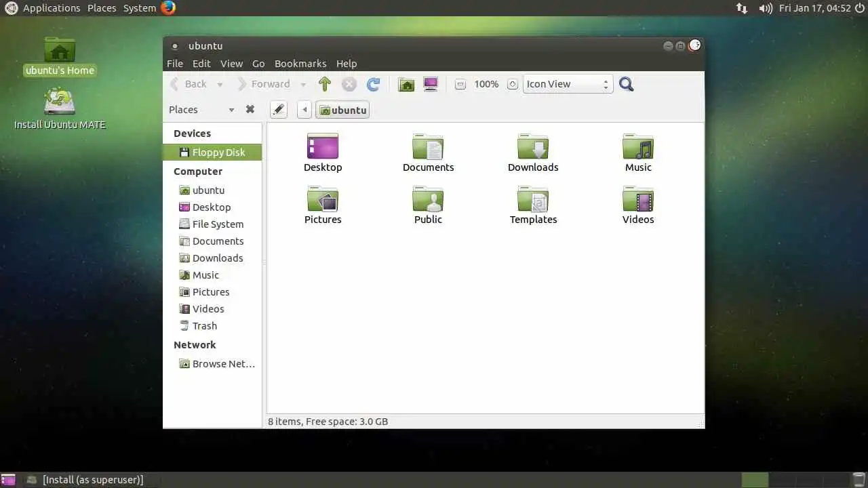
Task: Open the Search magnifier icon
Action: [627, 84]
